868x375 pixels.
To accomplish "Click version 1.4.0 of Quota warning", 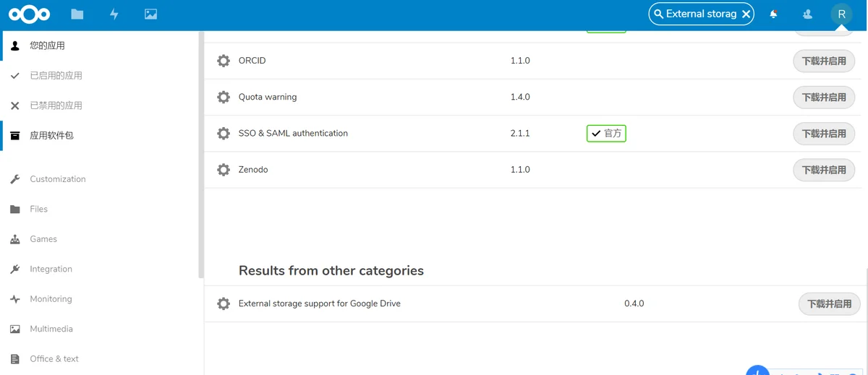I will pyautogui.click(x=520, y=97).
